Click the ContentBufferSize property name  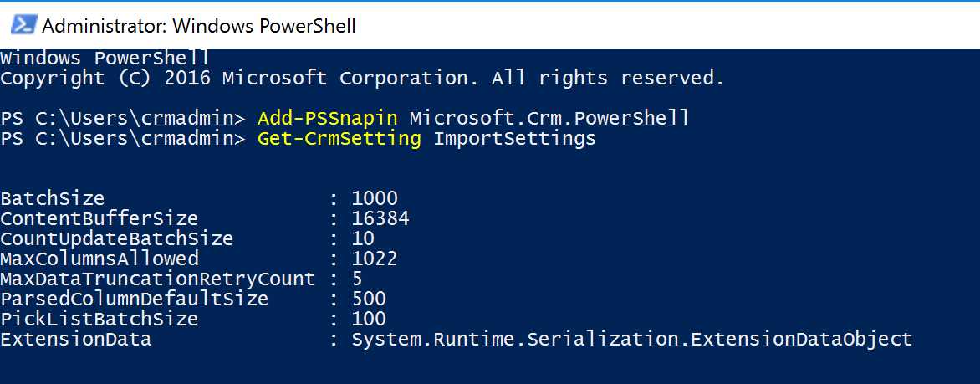(100, 218)
